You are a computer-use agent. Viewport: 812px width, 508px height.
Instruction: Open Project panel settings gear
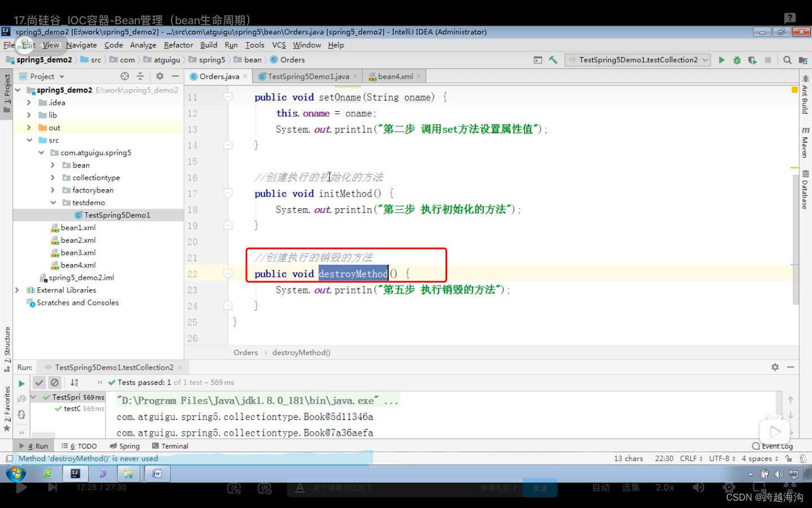160,76
